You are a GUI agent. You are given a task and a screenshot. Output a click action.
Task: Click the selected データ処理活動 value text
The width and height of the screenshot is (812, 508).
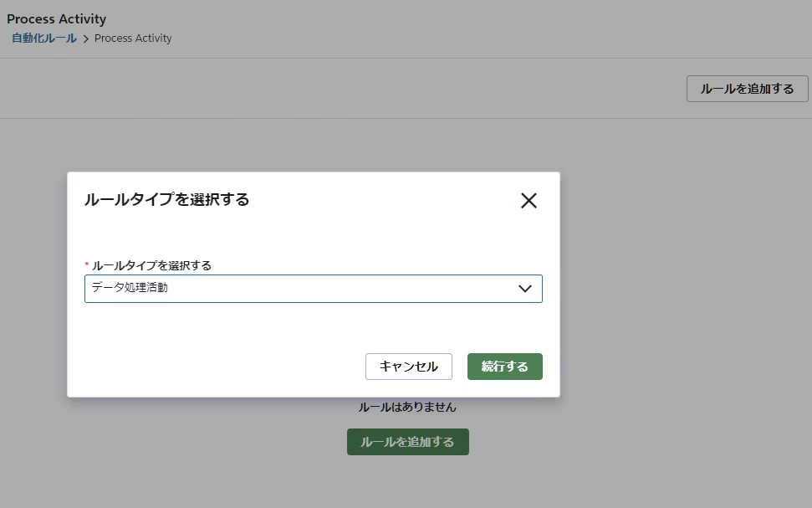[130, 289]
